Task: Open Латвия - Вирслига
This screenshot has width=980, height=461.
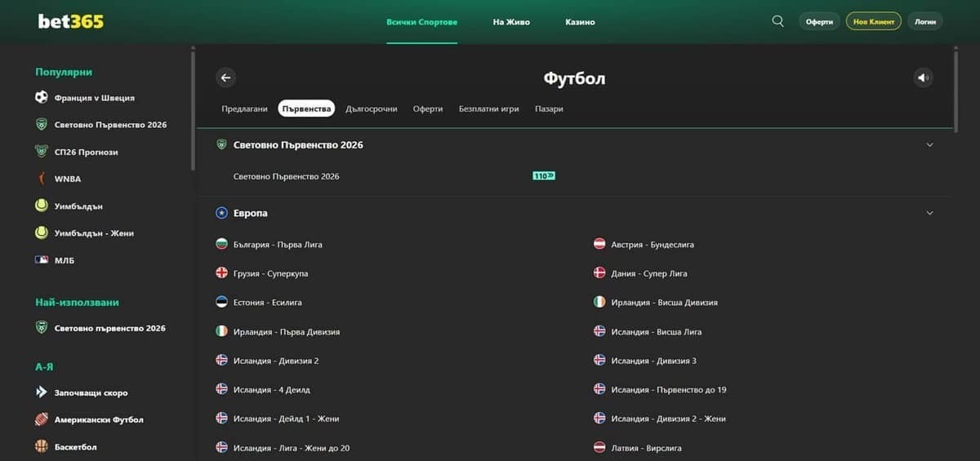Action: 646,448
